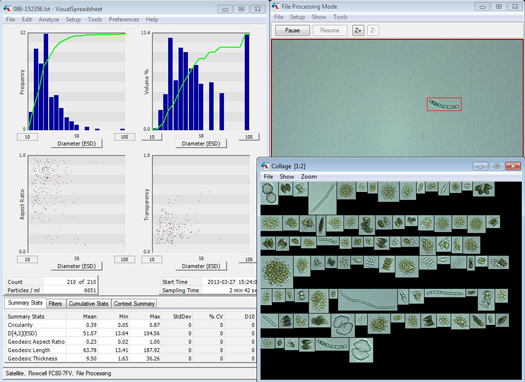This screenshot has height=382, width=525.
Task: Select the large colony thumbnail in collage
Action: tap(277, 272)
